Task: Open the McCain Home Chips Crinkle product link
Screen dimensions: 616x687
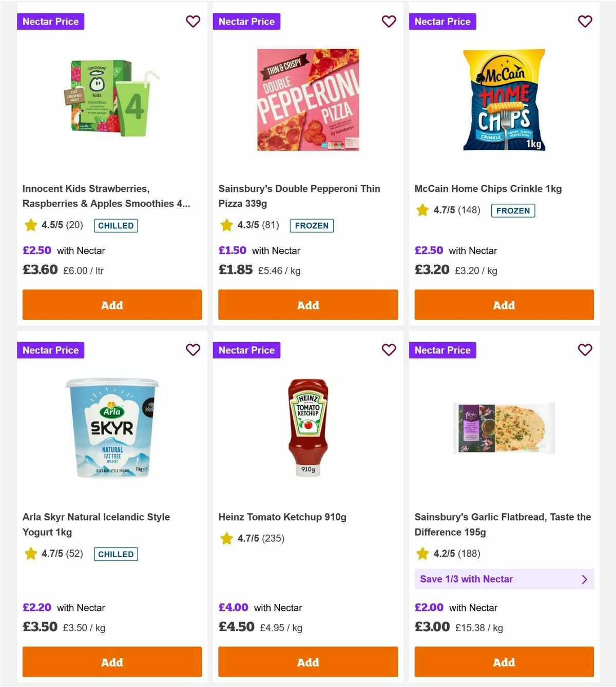Action: (488, 188)
